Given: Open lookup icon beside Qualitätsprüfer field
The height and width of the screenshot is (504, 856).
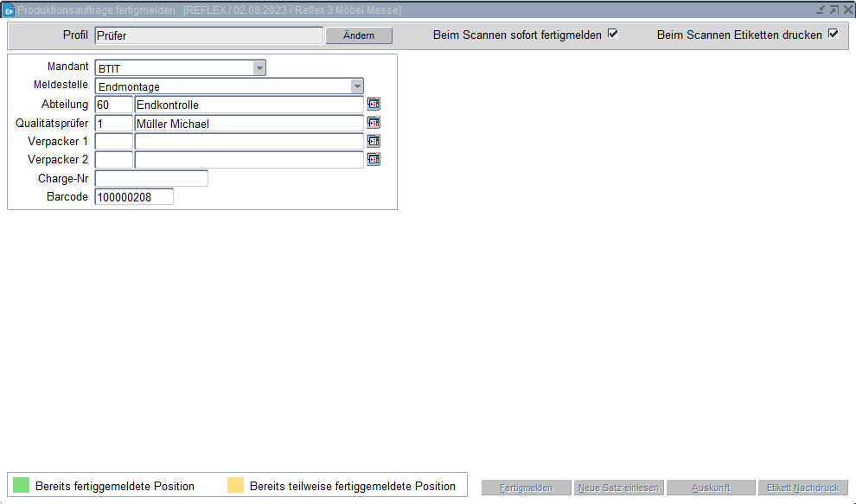Looking at the screenshot, I should click(x=374, y=123).
